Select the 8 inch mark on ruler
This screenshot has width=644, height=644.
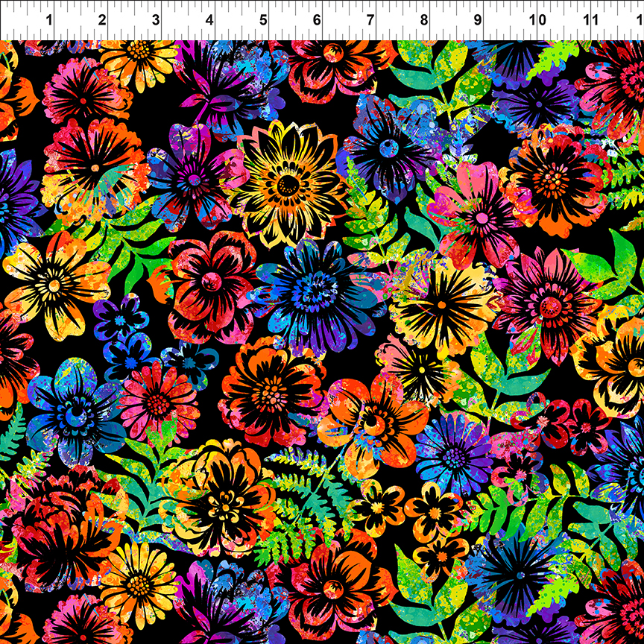point(424,21)
